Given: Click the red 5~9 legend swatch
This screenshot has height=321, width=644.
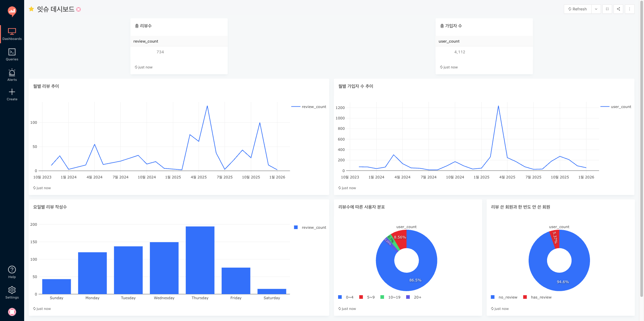Looking at the screenshot, I should 361,297.
